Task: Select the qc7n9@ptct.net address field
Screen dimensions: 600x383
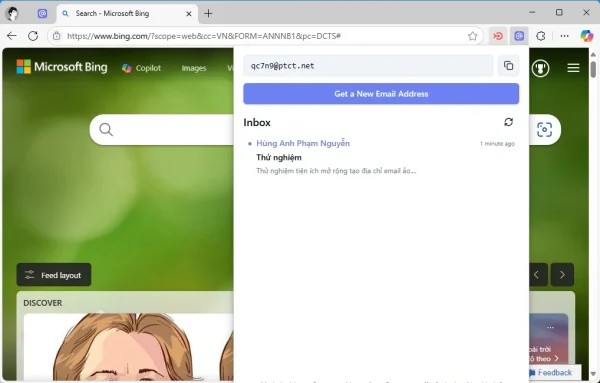Action: (x=368, y=65)
